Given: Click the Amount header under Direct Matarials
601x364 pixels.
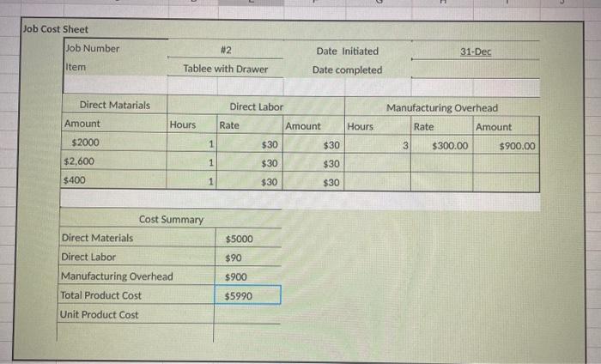Looking at the screenshot, I should tap(114, 124).
